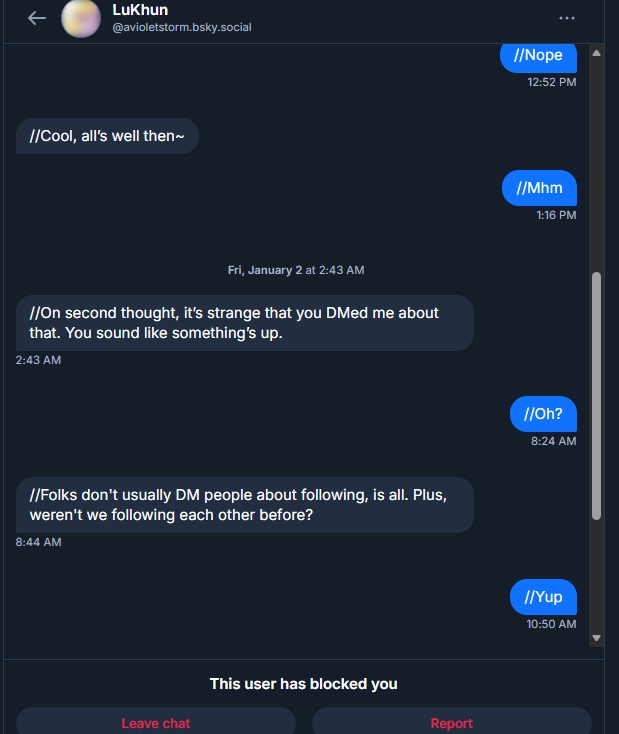Viewport: 619px width, 734px height.
Task: Select the "//Folks don't usually DM" message
Action: click(244, 505)
